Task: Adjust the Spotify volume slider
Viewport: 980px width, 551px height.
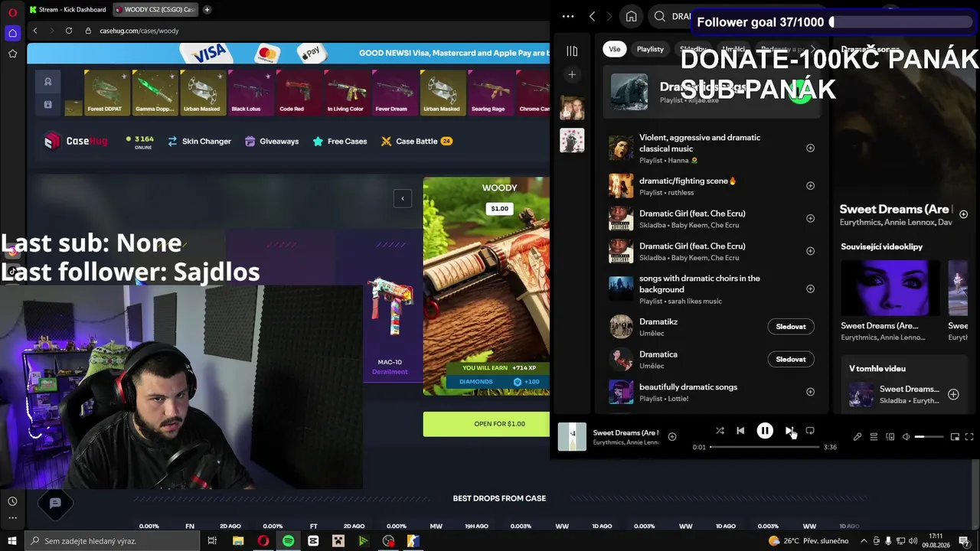Action: 929,437
